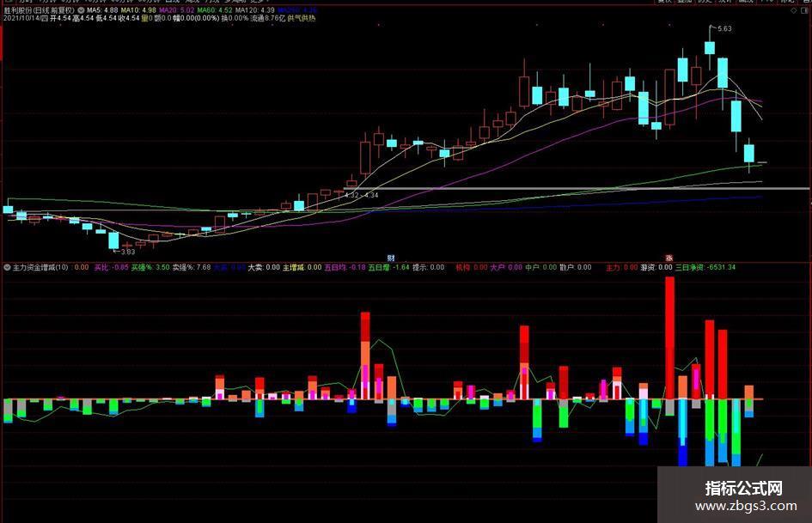Click the 卖强%: 7.68 indicator value
The image size is (812, 523).
click(192, 268)
